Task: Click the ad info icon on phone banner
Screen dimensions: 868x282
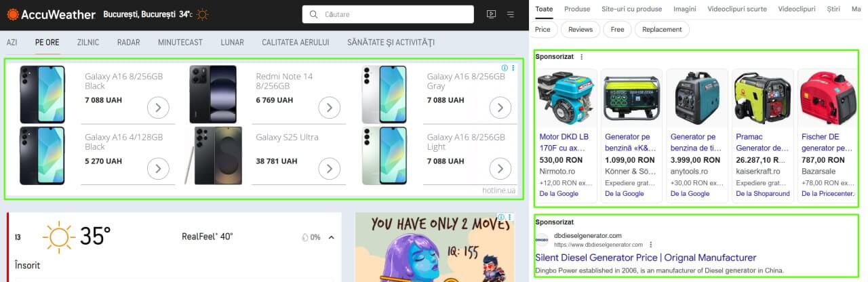Action: point(505,68)
